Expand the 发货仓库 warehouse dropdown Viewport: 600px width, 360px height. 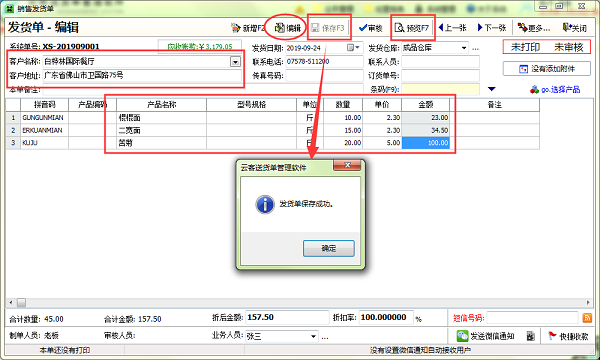464,48
